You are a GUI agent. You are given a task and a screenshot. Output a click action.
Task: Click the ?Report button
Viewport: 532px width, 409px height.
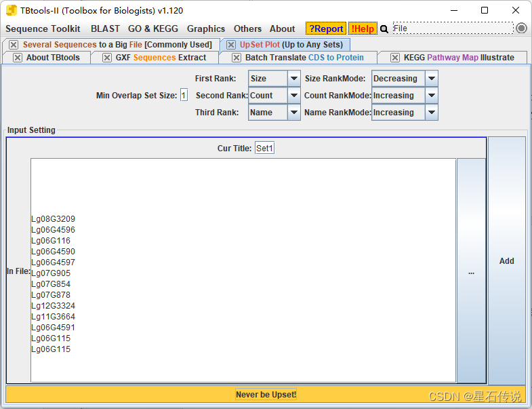tap(326, 28)
